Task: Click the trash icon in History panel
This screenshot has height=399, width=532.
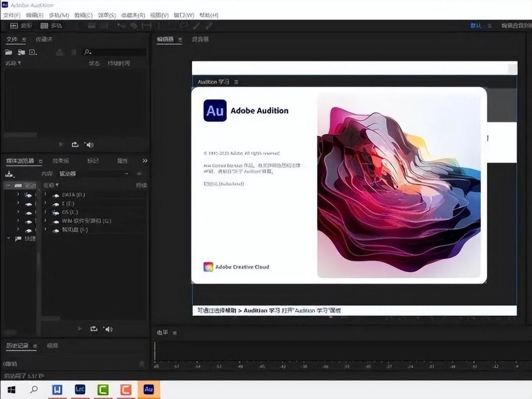Action: (x=142, y=364)
